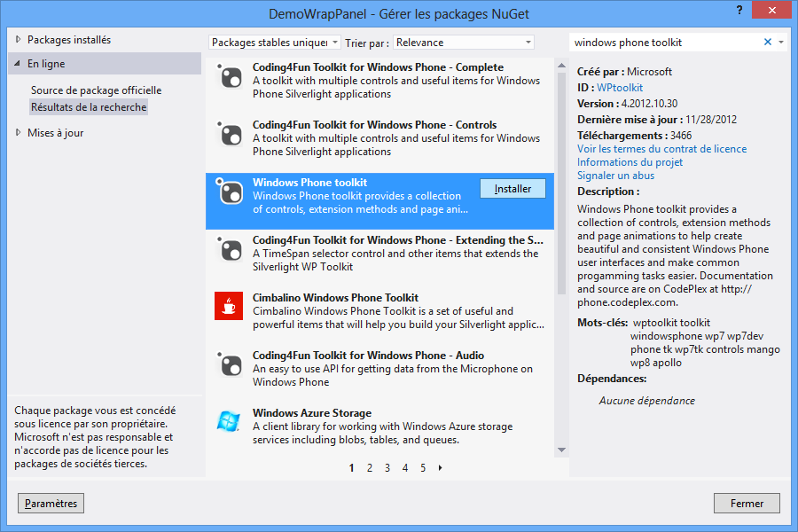Screen dimensions: 798x532
Task: Click icon of Coding4Fun Toolkit Audio package
Action: [229, 364]
